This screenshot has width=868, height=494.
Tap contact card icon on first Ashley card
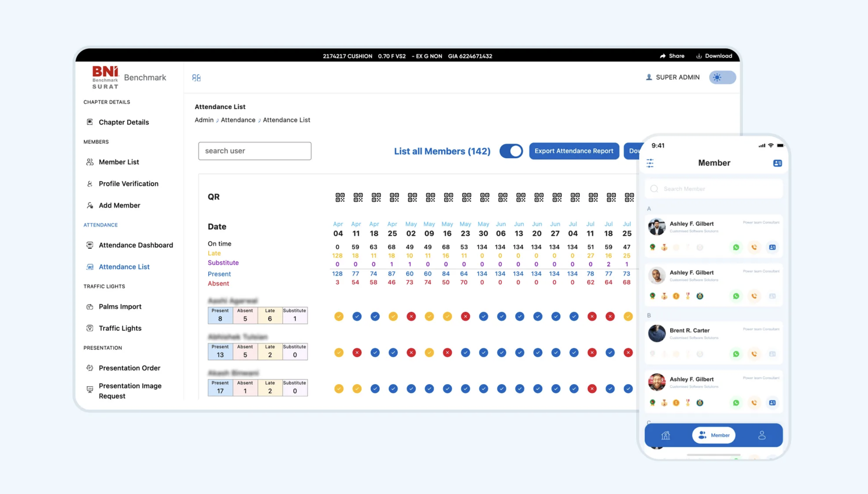click(x=772, y=247)
